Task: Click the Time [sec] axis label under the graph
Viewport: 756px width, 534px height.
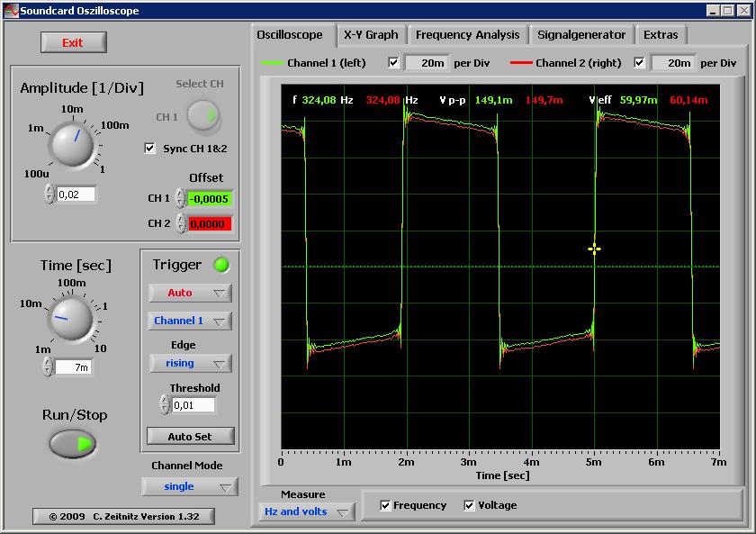Action: pos(502,475)
